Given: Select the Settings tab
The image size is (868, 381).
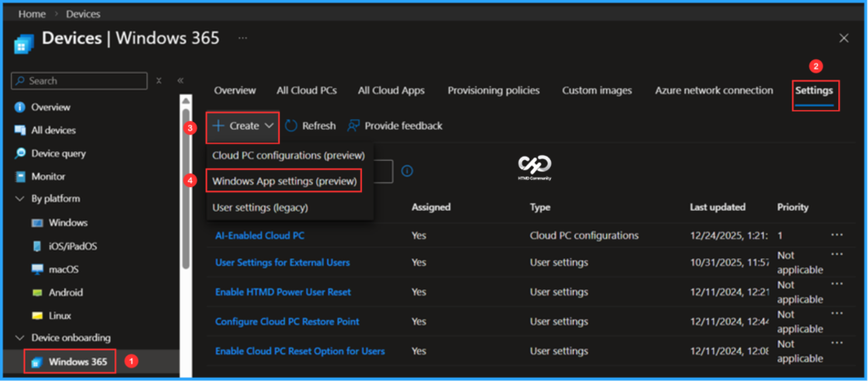Looking at the screenshot, I should pyautogui.click(x=815, y=90).
